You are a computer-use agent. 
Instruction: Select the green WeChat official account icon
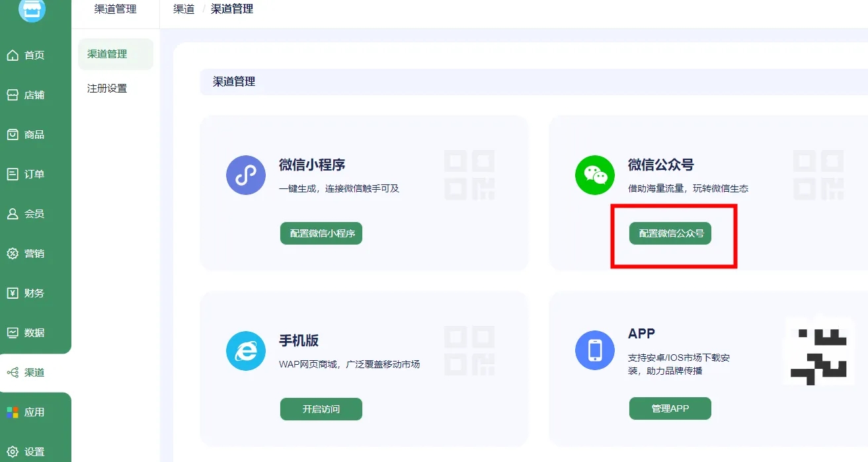[594, 174]
